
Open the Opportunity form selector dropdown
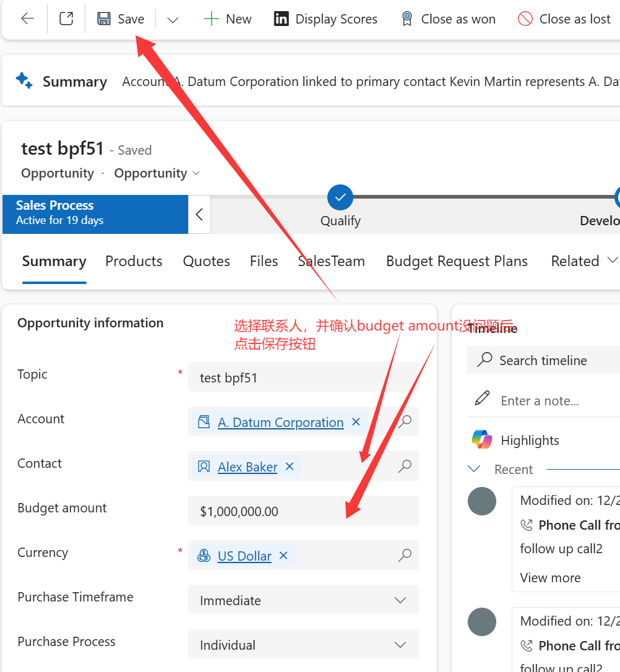click(x=157, y=173)
